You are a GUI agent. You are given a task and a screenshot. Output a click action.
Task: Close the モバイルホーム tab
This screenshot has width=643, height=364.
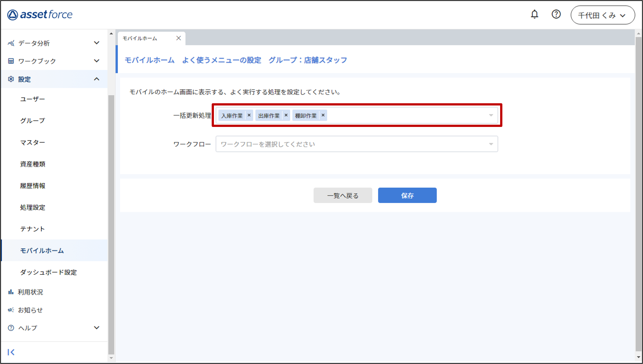click(178, 38)
